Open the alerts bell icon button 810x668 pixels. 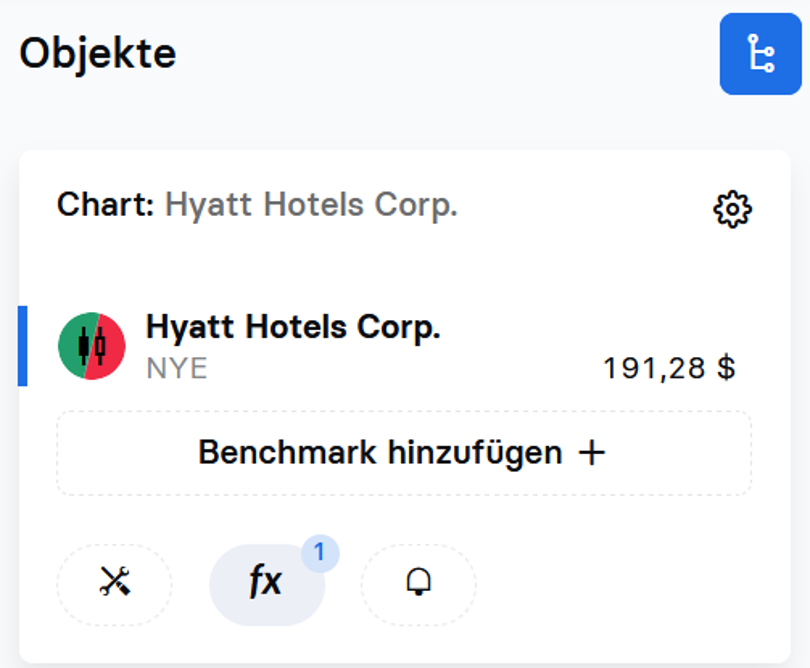pos(418,584)
